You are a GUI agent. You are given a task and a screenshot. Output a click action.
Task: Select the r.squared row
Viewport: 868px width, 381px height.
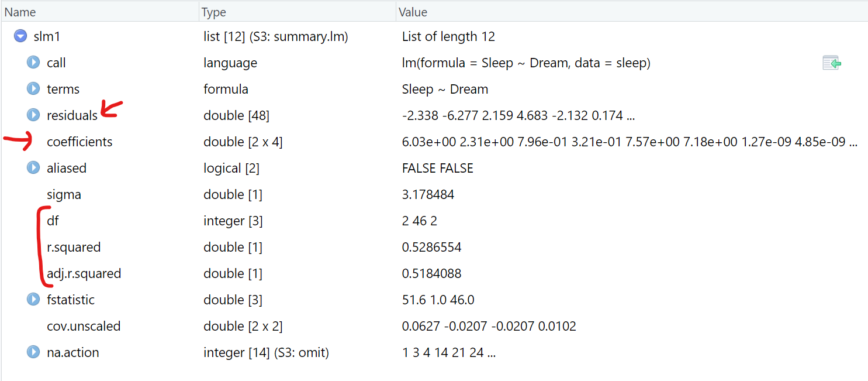click(74, 247)
